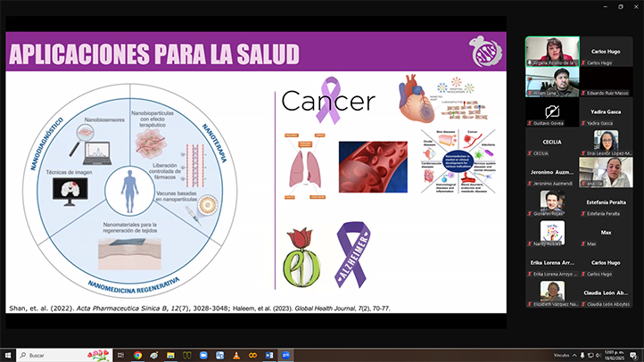The image size is (644, 362).
Task: Select Carlos Hugo tile beside Erika Lorena
Action: 606,263
